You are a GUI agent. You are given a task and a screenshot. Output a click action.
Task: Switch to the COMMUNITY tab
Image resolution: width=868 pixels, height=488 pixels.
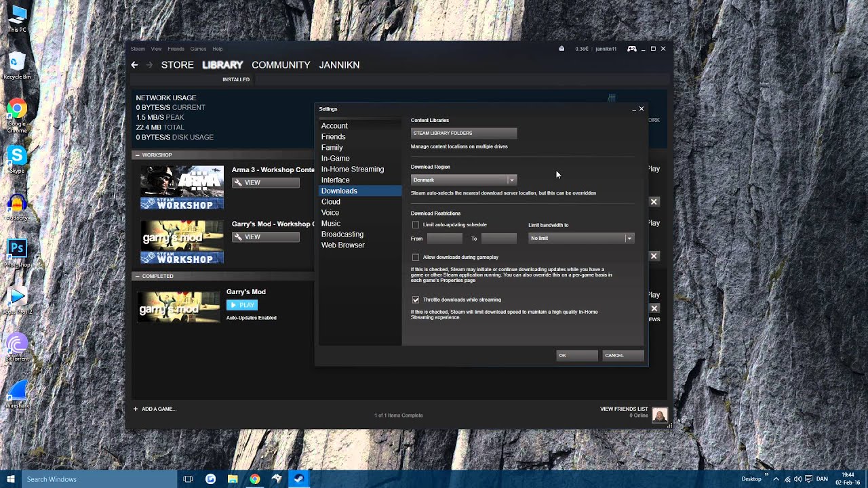[281, 65]
